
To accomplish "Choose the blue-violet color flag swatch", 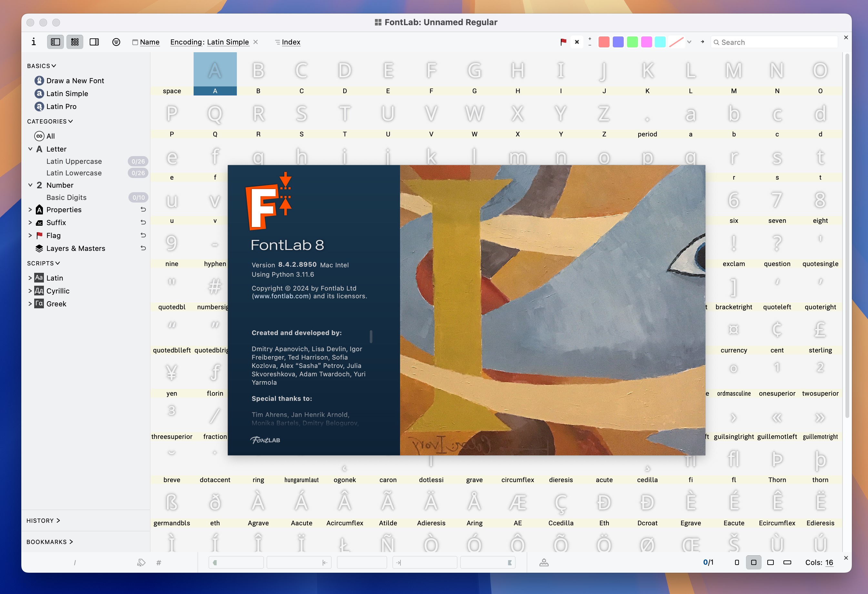I will click(x=618, y=42).
